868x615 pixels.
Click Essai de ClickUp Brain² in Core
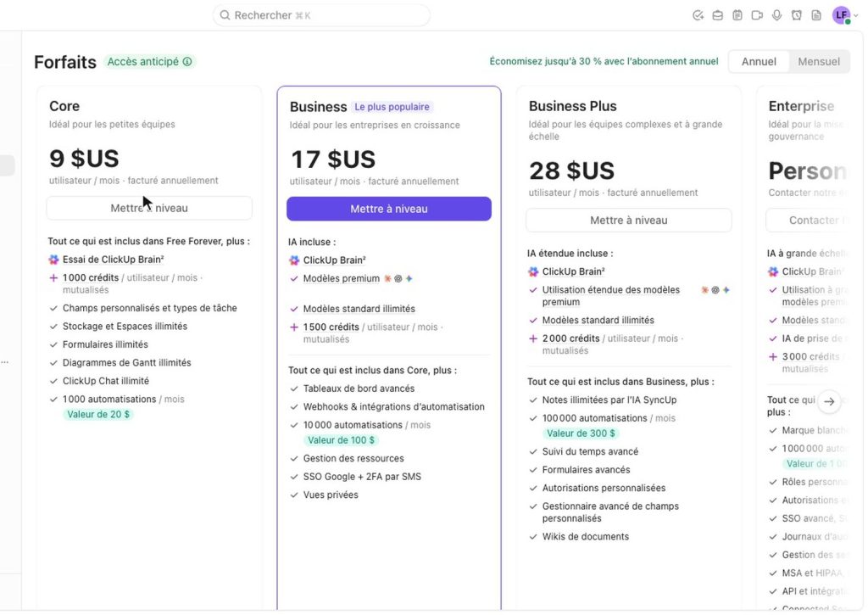pos(113,260)
